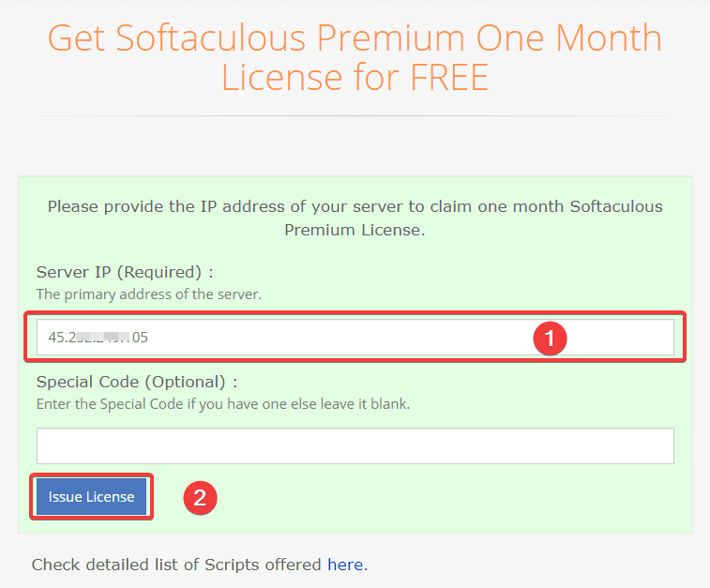Focus the Special Code text box
This screenshot has height=588, width=710.
click(355, 446)
